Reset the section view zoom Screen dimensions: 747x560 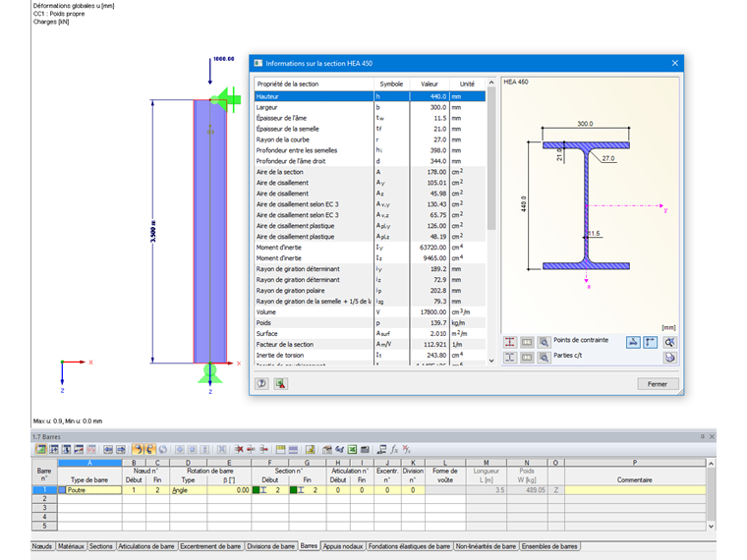pyautogui.click(x=670, y=342)
